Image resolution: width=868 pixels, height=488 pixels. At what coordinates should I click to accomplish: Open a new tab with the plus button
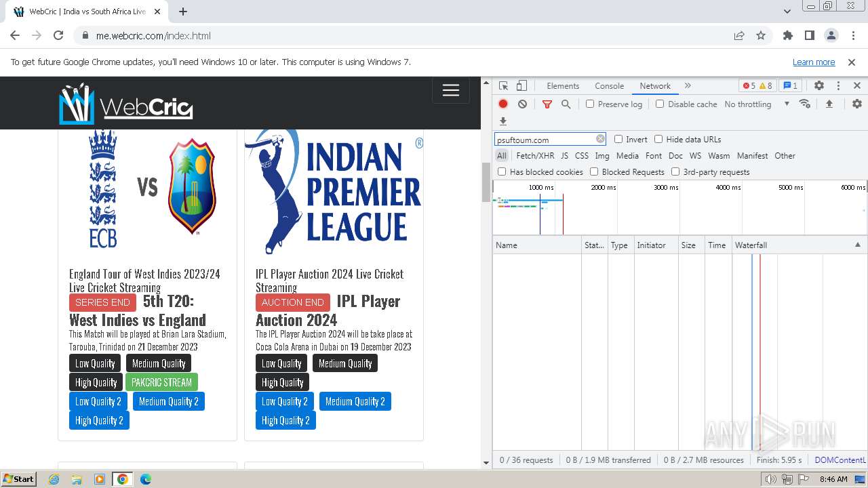[183, 12]
